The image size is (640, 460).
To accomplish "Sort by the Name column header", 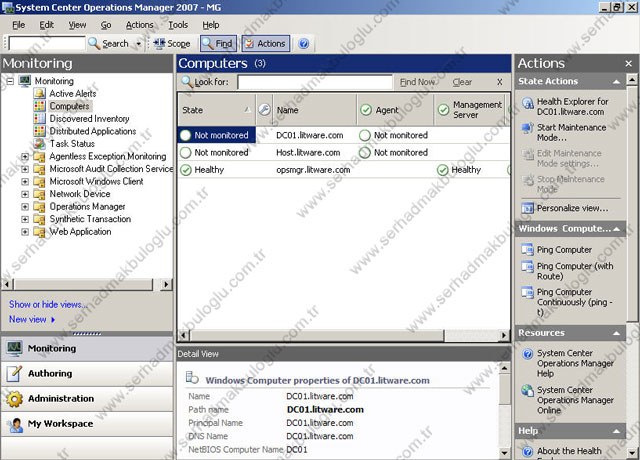I will 314,110.
